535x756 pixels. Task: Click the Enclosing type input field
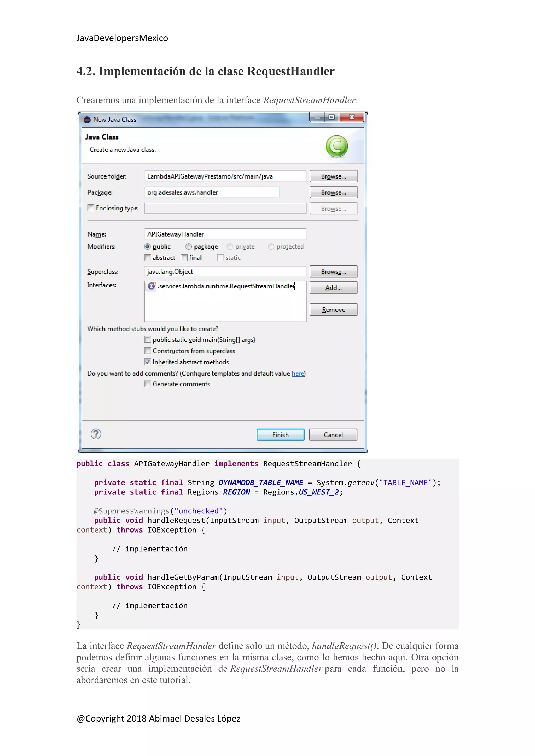[225, 208]
